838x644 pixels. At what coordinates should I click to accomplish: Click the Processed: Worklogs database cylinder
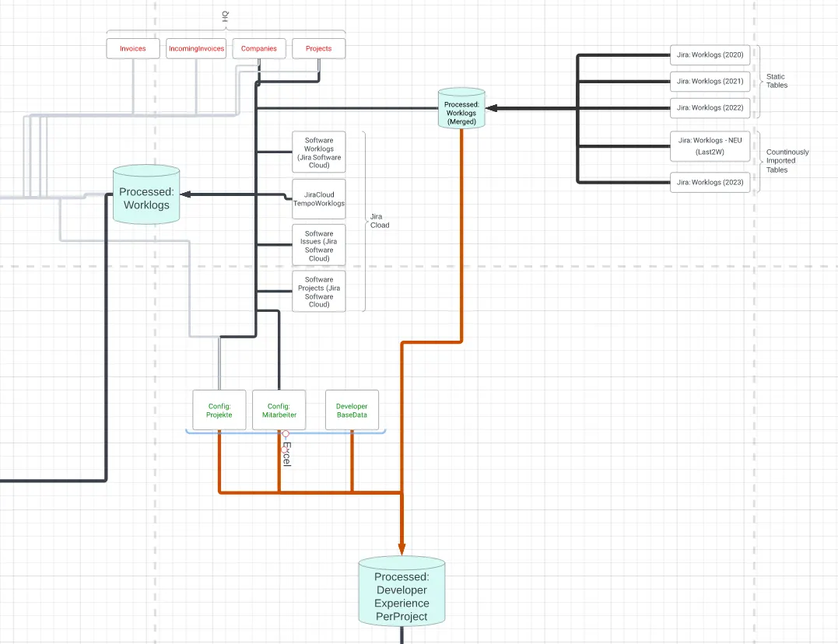coord(146,194)
